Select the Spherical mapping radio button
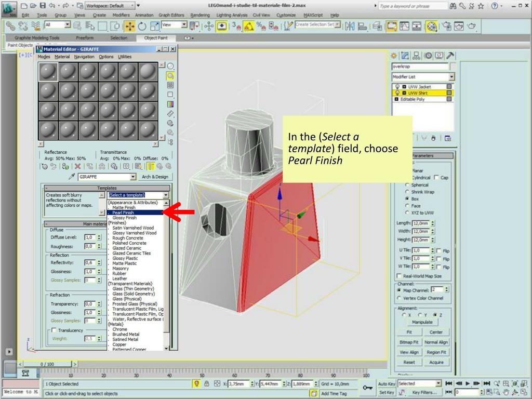This screenshot has height=399, width=532. (407, 185)
